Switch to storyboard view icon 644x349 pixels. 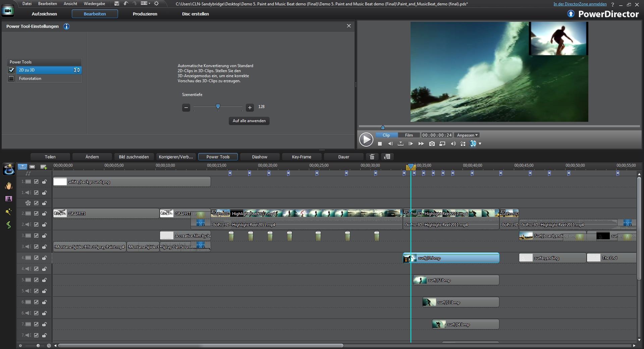32,166
